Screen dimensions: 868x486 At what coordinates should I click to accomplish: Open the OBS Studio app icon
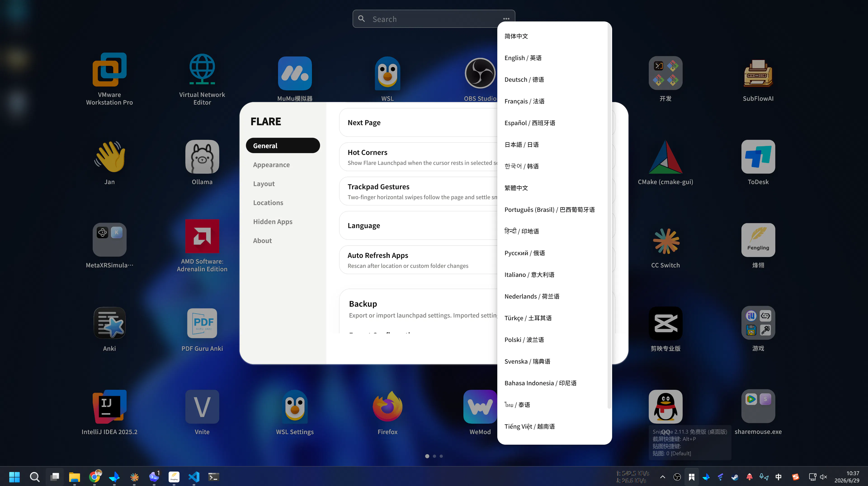pyautogui.click(x=480, y=73)
